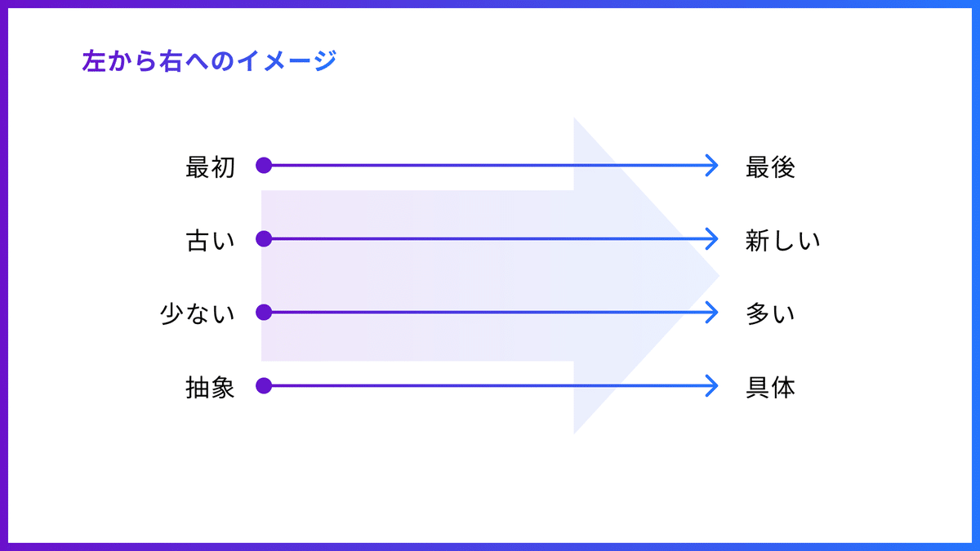Viewport: 980px width, 551px height.
Task: Select the 少ない label
Action: (198, 314)
